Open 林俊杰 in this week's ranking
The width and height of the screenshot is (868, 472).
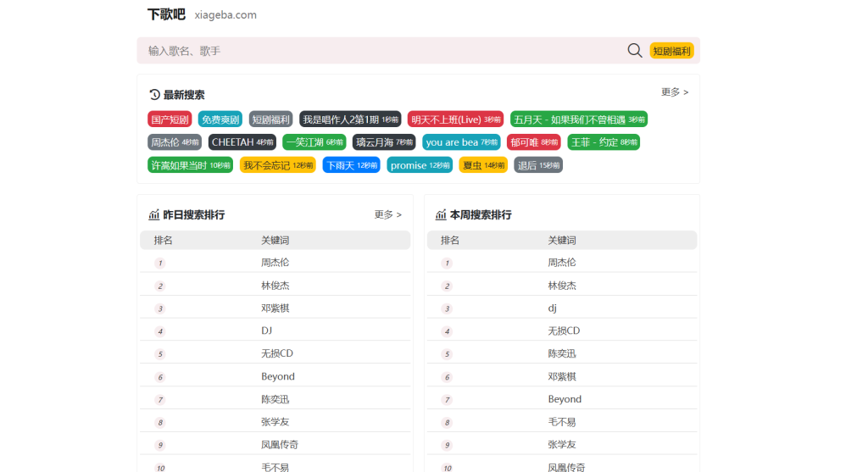[562, 286]
